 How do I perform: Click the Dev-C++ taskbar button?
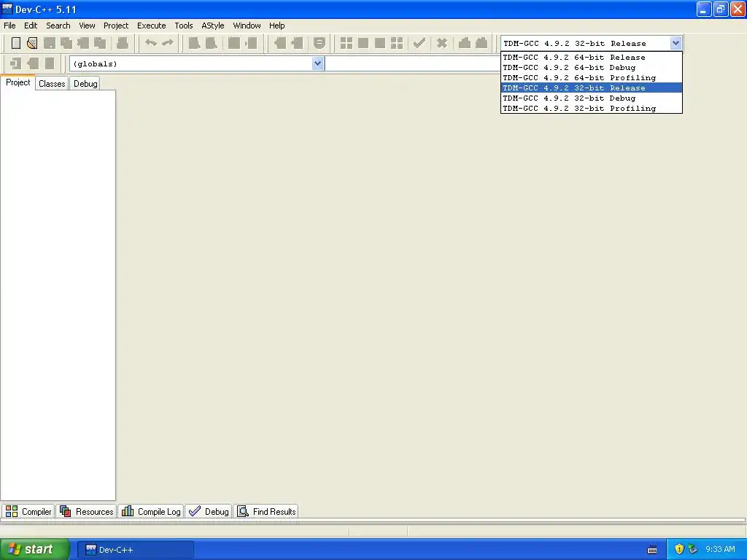pos(135,550)
